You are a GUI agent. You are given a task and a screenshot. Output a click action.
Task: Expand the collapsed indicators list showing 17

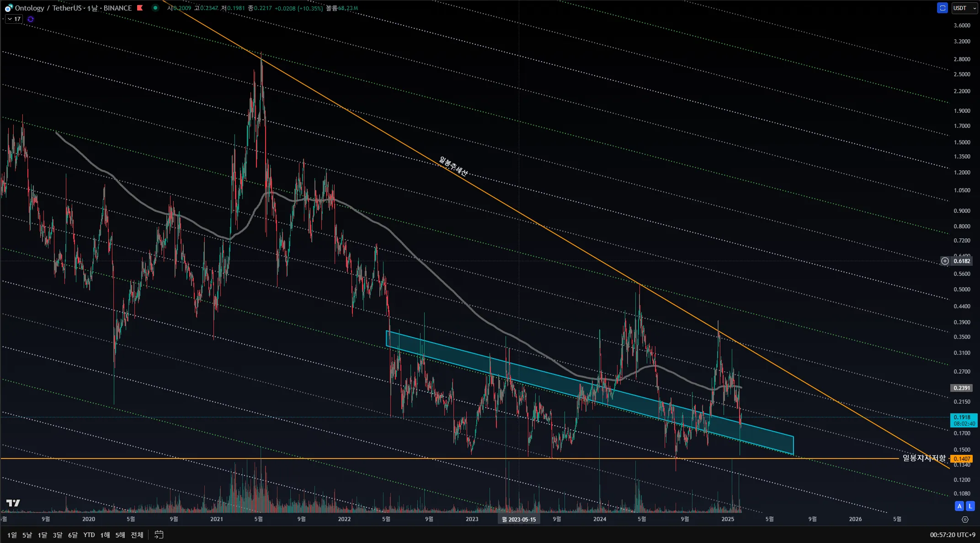tap(14, 19)
